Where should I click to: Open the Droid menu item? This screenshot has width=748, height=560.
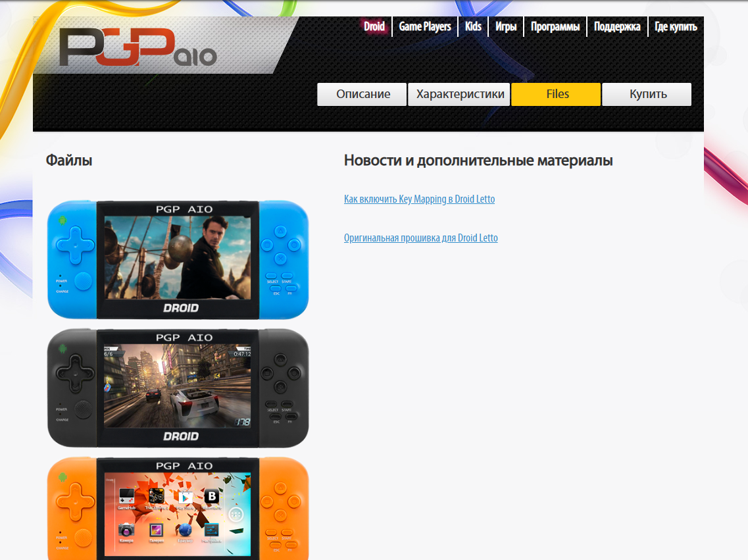point(374,27)
